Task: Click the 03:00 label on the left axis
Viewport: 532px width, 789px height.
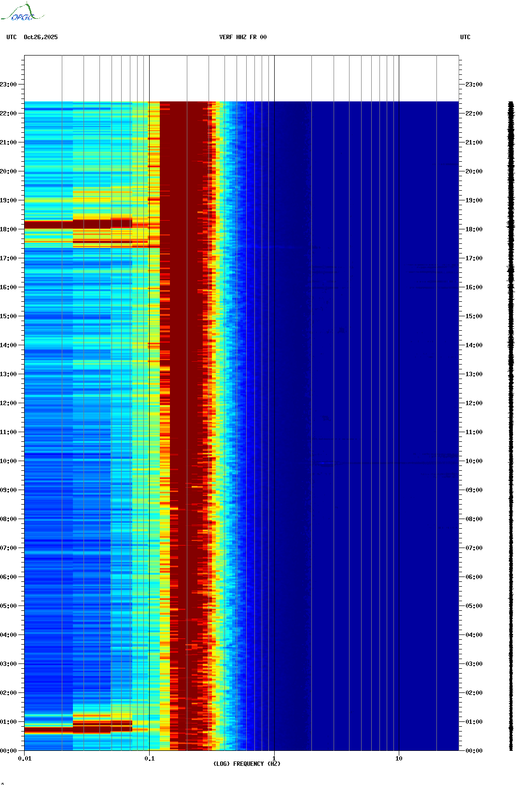Action: [x=8, y=664]
